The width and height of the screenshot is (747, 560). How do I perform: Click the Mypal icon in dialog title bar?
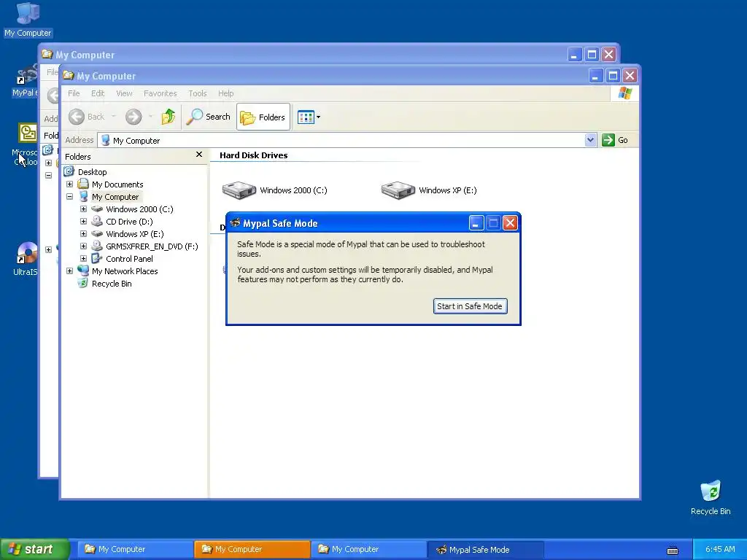235,223
